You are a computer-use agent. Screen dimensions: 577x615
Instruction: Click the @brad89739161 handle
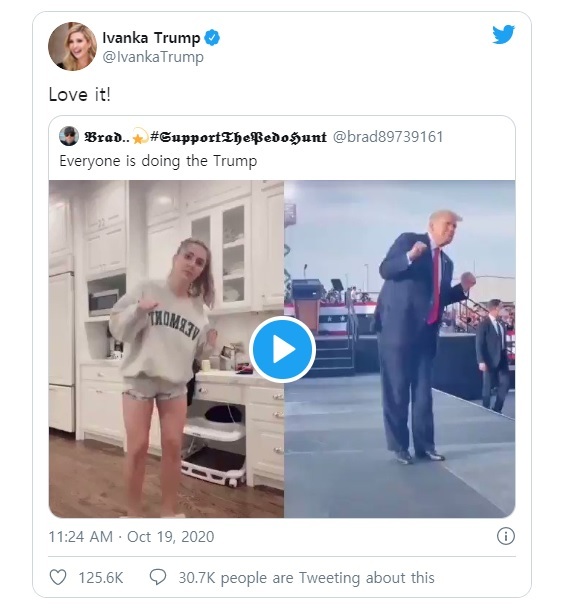point(388,137)
